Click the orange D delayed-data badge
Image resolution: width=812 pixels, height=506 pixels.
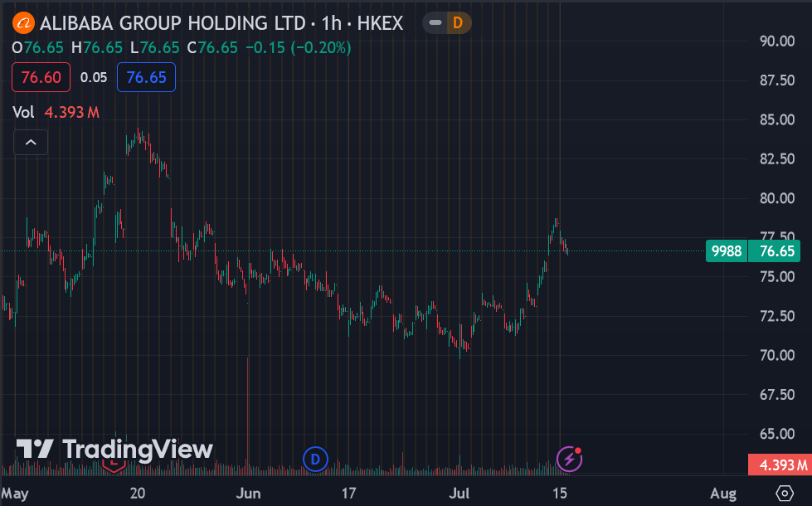(458, 22)
